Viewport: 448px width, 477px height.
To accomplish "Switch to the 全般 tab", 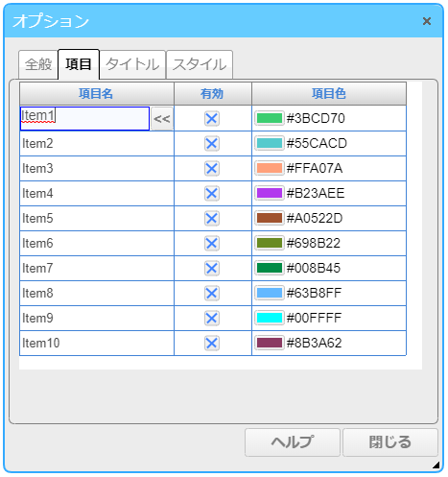I will pos(38,64).
